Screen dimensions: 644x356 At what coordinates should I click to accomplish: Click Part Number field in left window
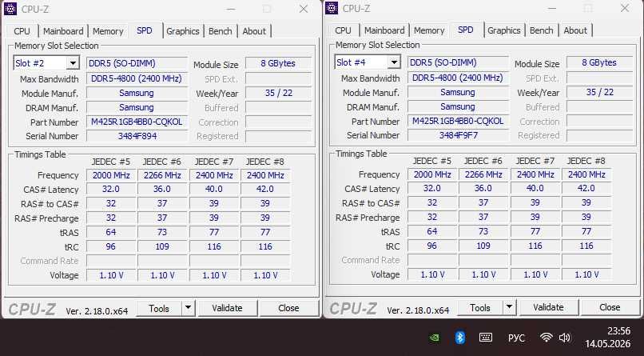pyautogui.click(x=137, y=122)
